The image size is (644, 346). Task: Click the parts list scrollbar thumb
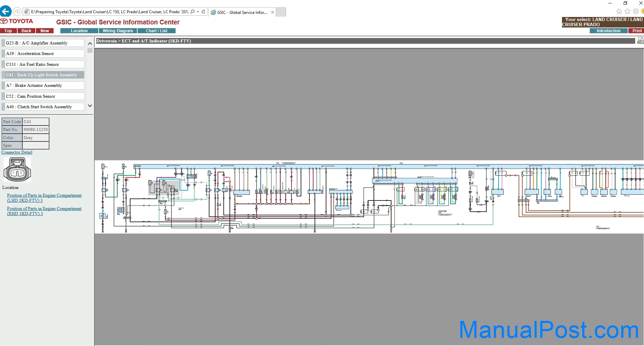coord(90,51)
